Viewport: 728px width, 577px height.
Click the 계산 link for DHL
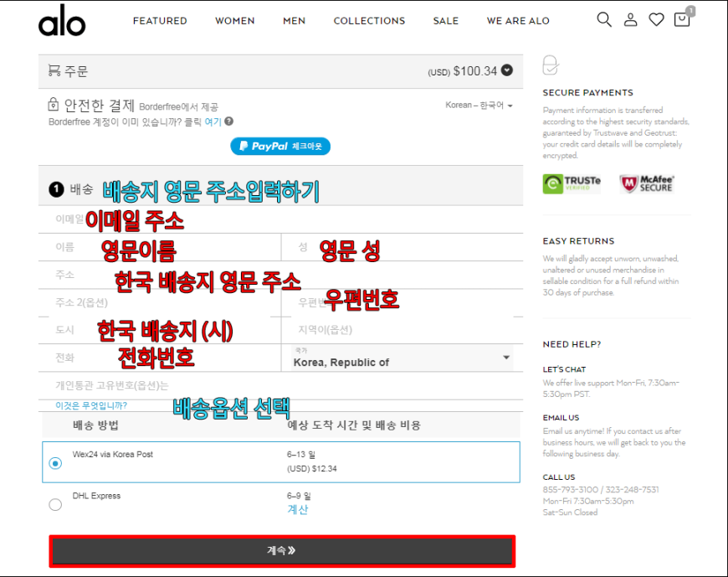click(298, 510)
